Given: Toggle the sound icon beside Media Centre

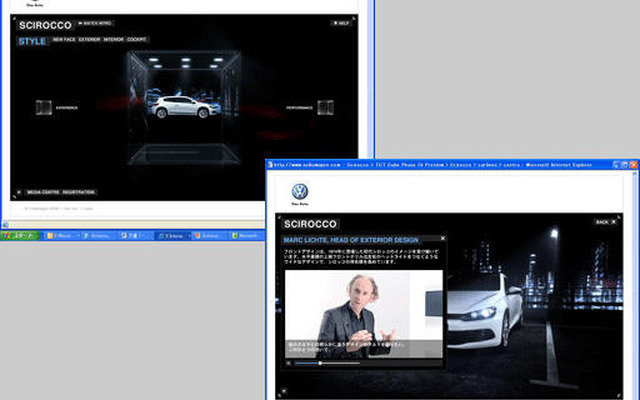Looking at the screenshot, I should [x=19, y=192].
